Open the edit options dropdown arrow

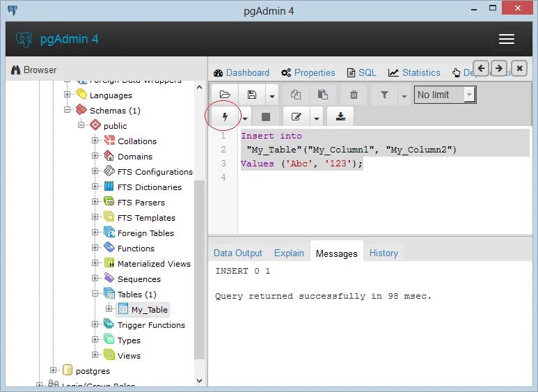317,118
